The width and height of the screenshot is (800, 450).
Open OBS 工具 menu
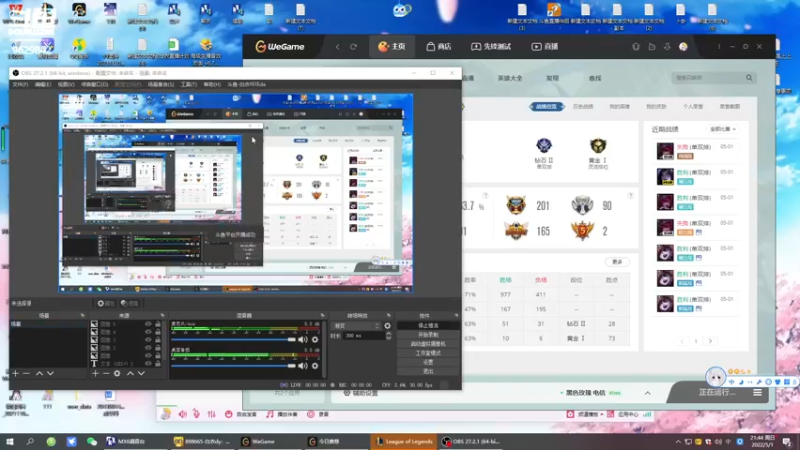pos(188,84)
